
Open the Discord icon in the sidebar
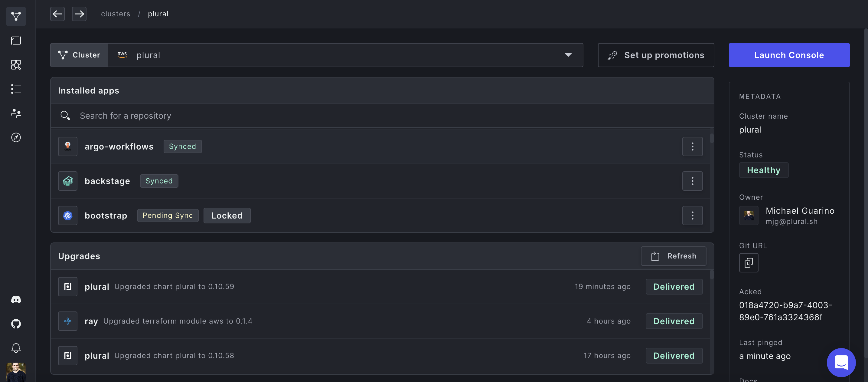pyautogui.click(x=16, y=300)
